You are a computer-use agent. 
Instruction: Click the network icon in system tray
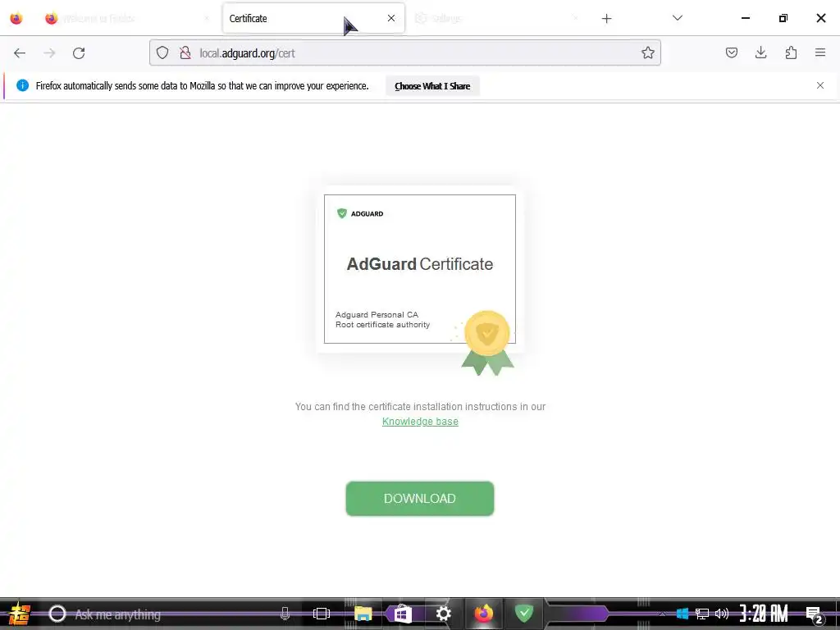[702, 614]
